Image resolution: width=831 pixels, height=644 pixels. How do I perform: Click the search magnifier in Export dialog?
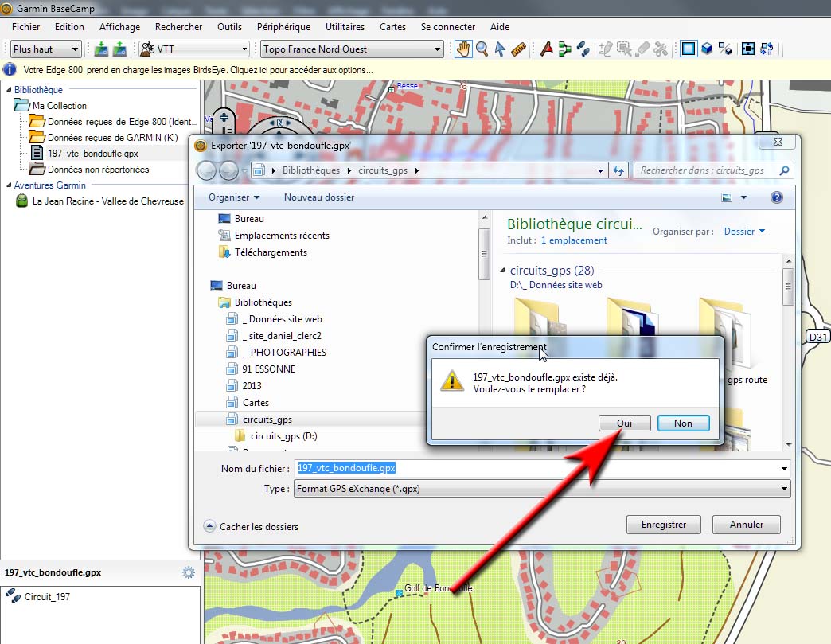[784, 170]
